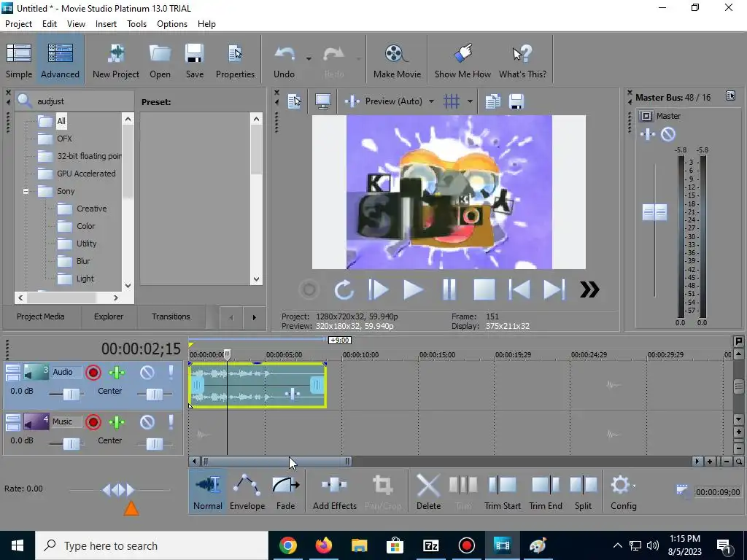Toggle preview on external monitor
The image size is (747, 560).
[323, 101]
